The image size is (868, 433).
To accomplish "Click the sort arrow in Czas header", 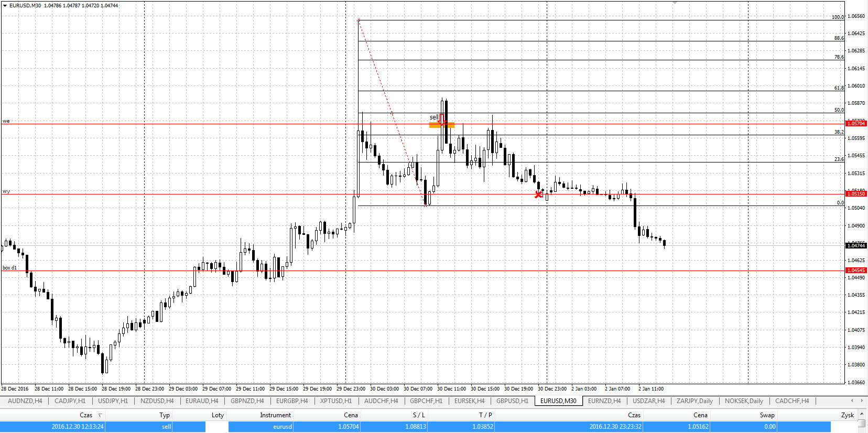I will pos(100,415).
